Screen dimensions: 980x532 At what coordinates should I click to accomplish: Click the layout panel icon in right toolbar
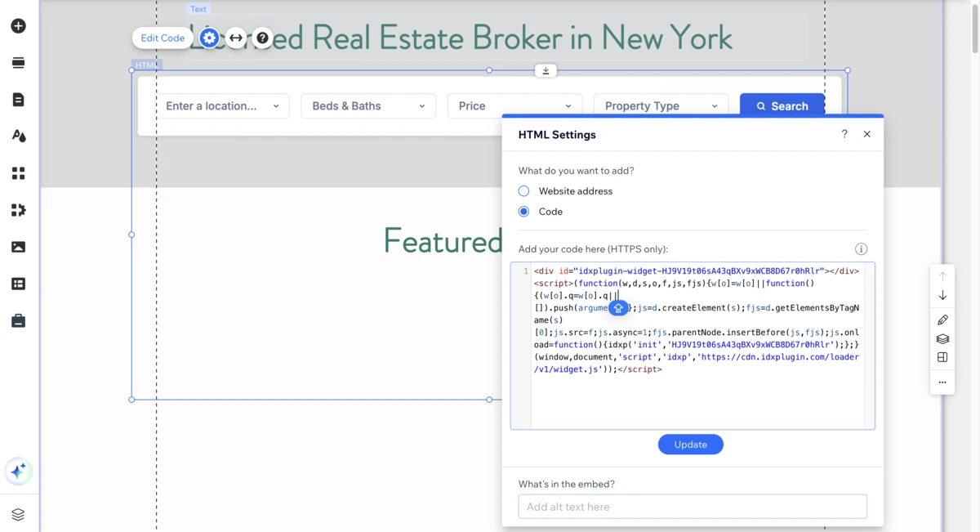coord(942,358)
